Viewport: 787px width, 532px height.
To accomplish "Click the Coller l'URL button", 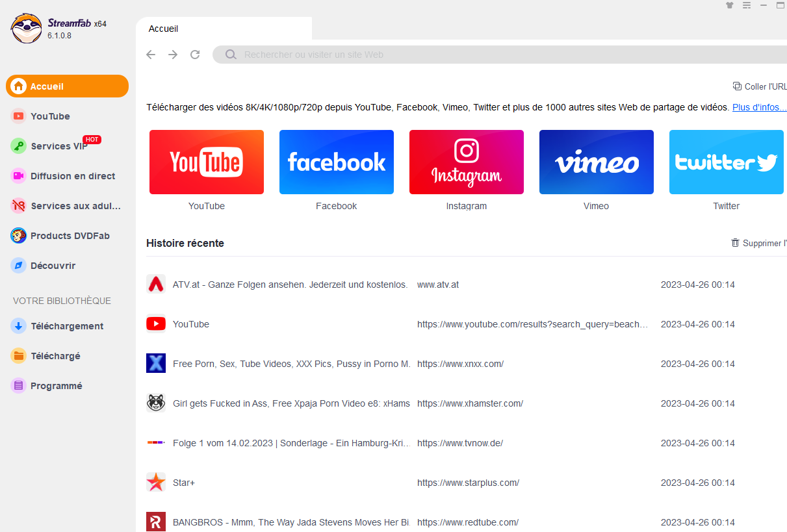I will click(x=760, y=86).
